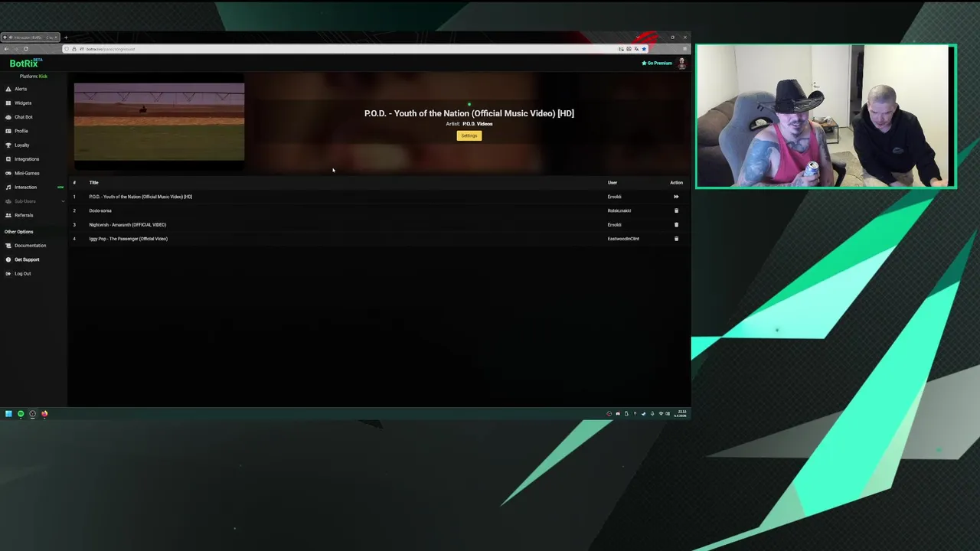Click the song video thumbnail
Screen dimensions: 980x551
(x=159, y=122)
